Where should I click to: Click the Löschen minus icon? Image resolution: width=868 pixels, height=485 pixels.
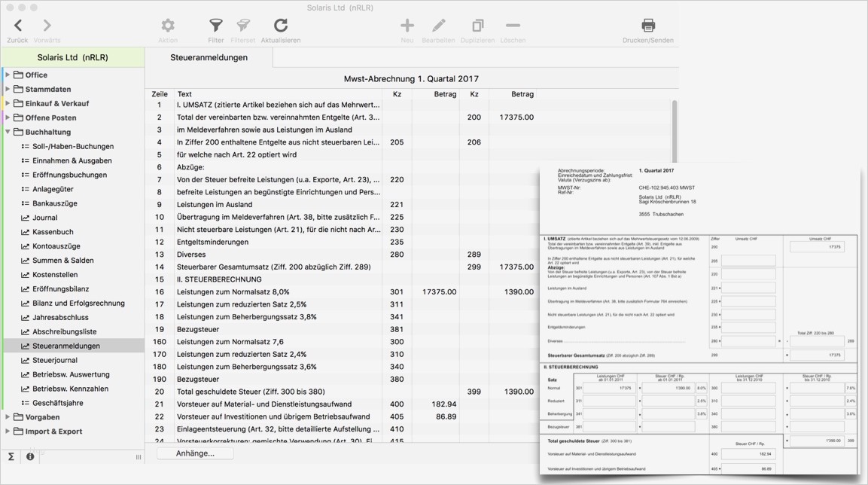[513, 26]
